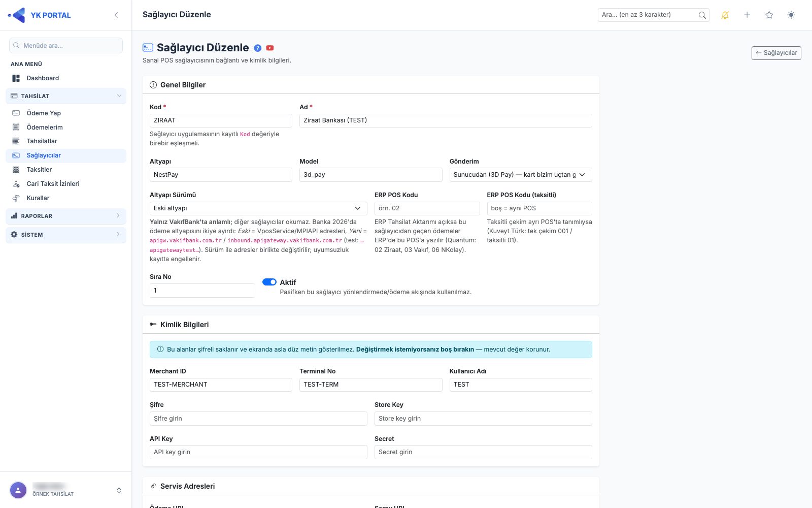Open Cari Taksit İzinleri link
Image resolution: width=812 pixels, height=508 pixels.
point(66,184)
